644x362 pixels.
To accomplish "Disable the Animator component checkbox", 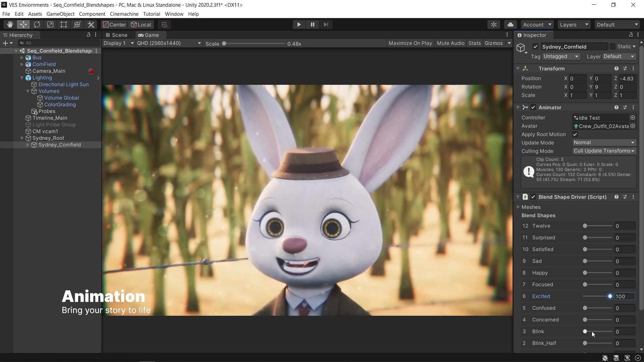I will click(533, 108).
